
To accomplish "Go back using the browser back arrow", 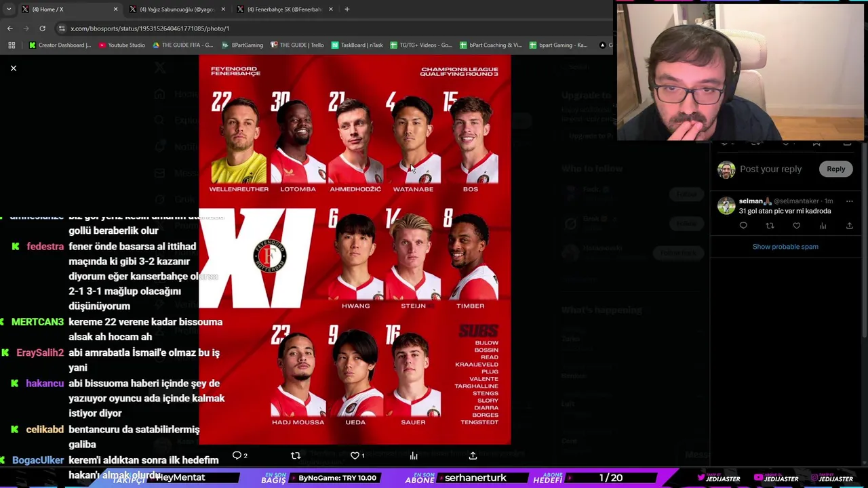I will (9, 28).
